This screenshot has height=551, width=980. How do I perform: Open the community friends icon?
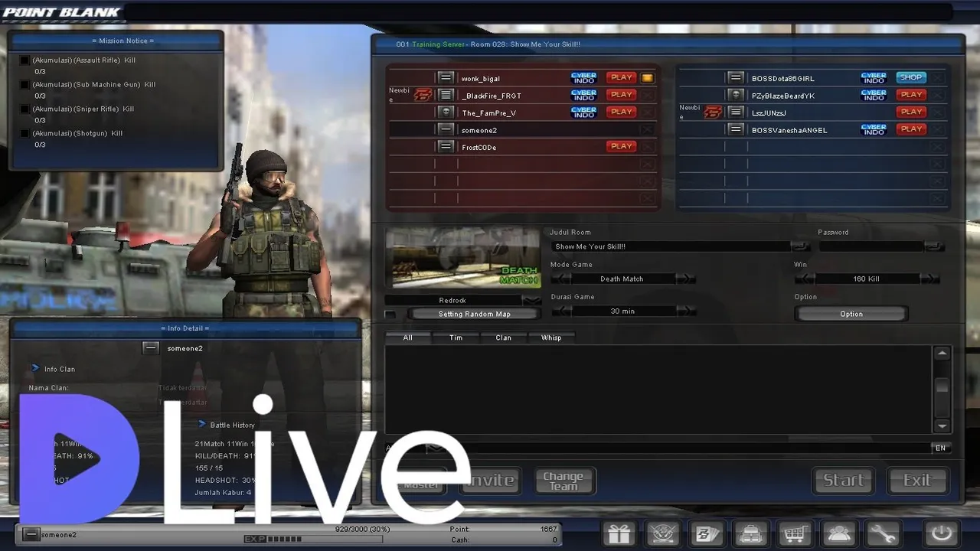point(838,533)
